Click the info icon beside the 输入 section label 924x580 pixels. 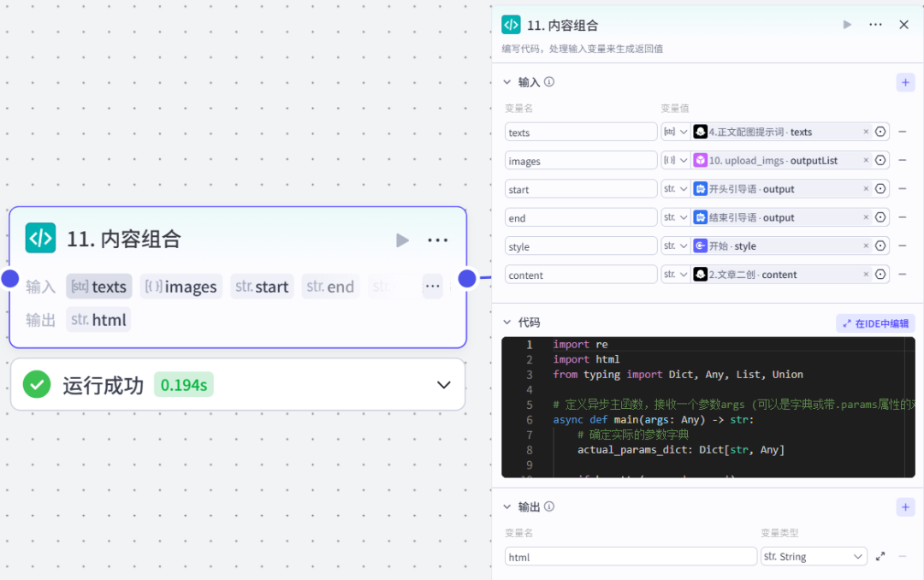point(548,81)
